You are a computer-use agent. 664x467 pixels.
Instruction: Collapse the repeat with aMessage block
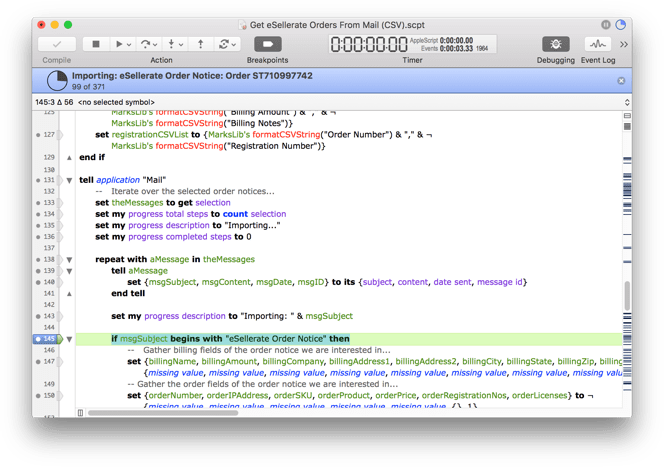click(69, 260)
